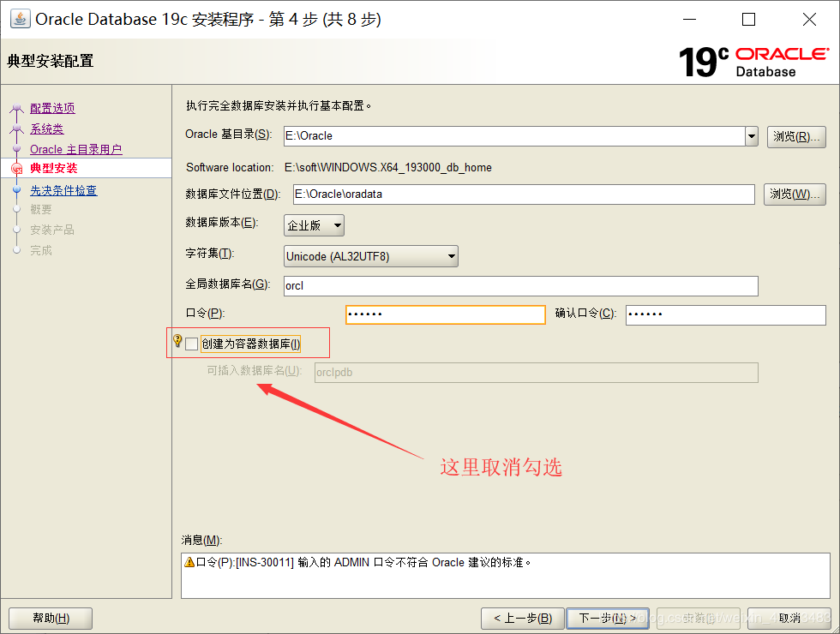Open the Oracle 基目录 dropdown arrow
Image resolution: width=840 pixels, height=634 pixels.
coord(752,136)
